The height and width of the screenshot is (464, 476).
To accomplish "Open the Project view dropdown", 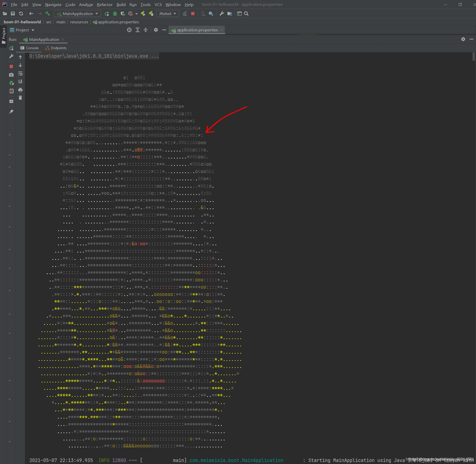I will point(22,30).
